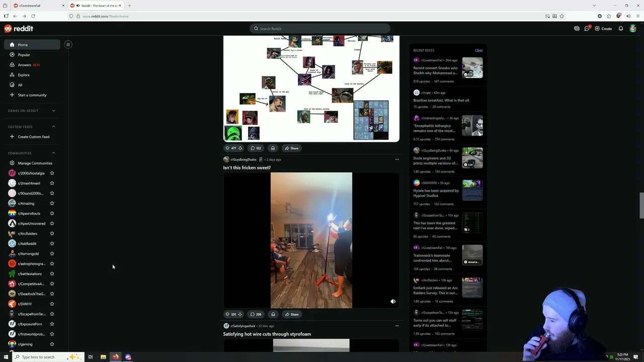Give award on the 12K votes post
The width and height of the screenshot is (644, 362).
273,314
